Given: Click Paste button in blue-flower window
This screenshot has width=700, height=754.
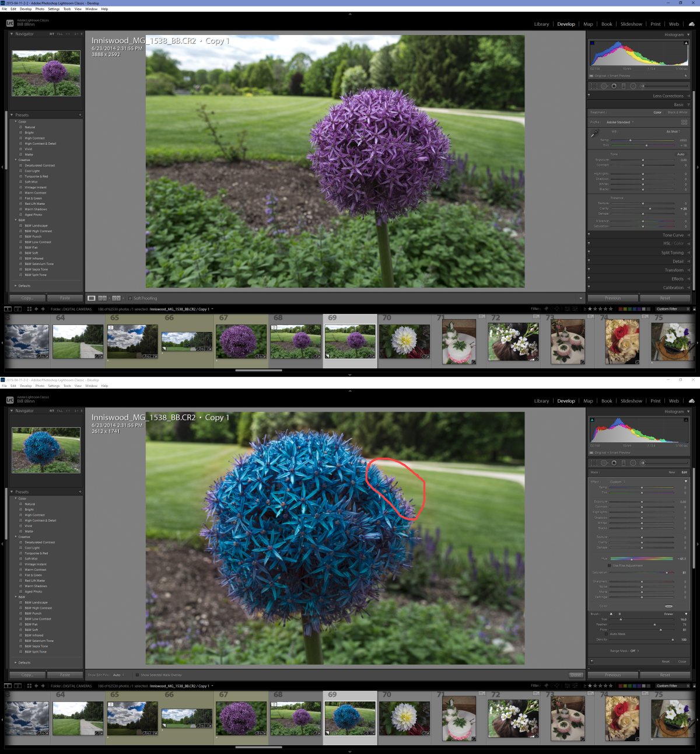Looking at the screenshot, I should coord(65,675).
